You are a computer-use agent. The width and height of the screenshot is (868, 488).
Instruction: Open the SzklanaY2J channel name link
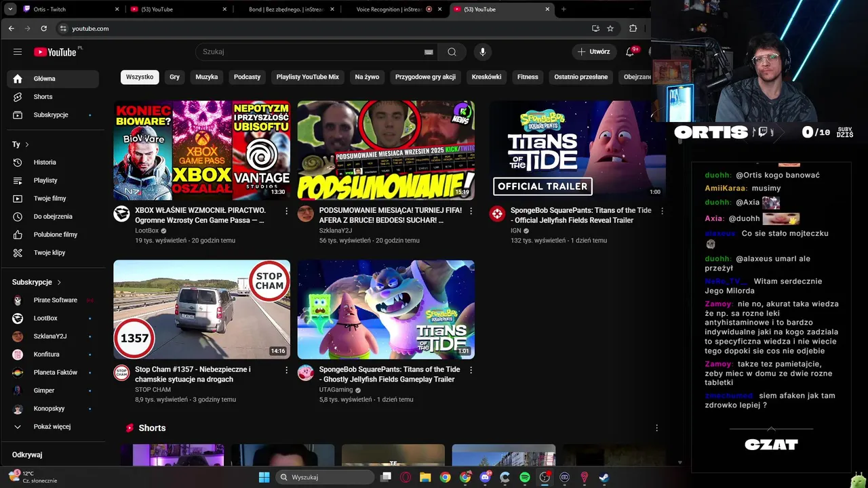pos(336,230)
